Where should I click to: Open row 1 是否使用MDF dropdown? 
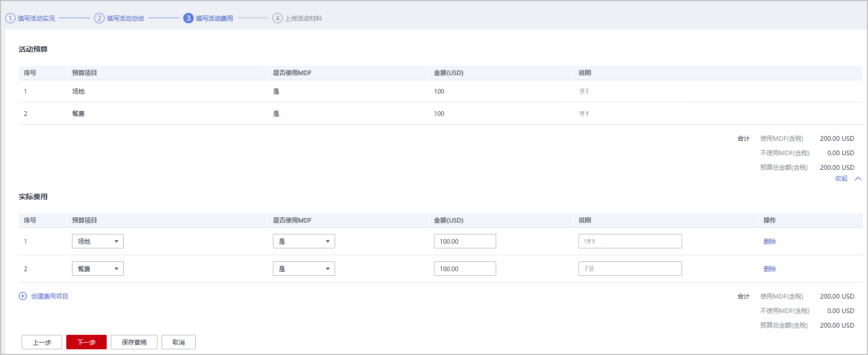tap(303, 241)
